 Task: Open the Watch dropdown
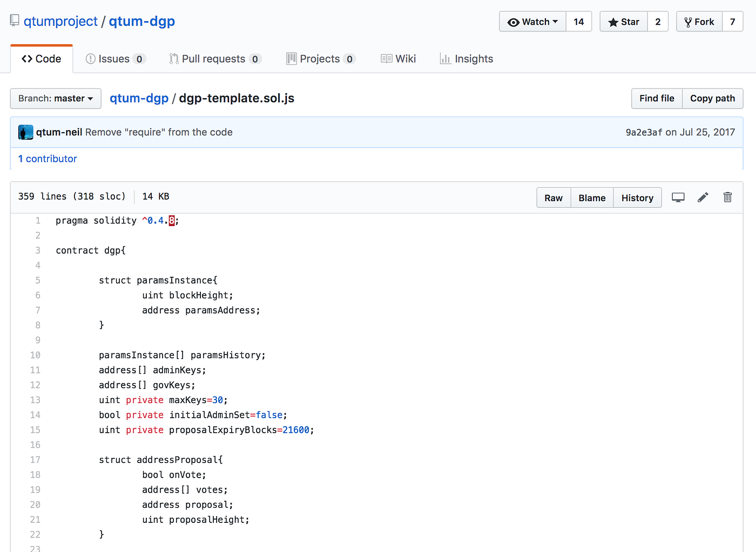[532, 22]
